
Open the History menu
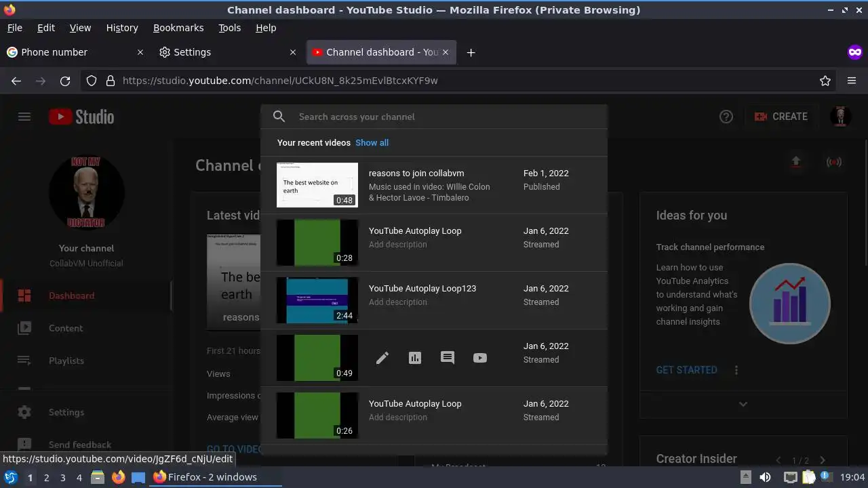click(x=122, y=28)
